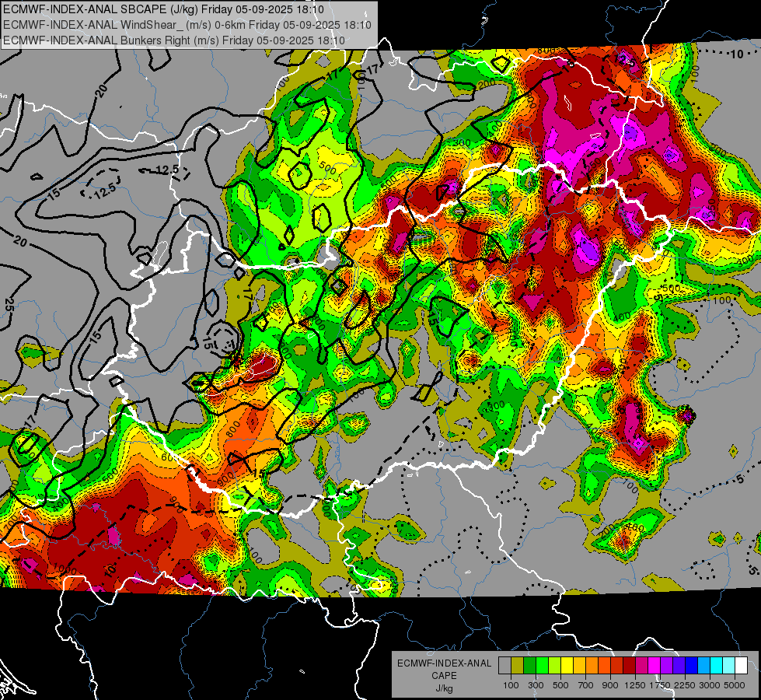Image resolution: width=761 pixels, height=700 pixels.
Task: Select the olive legend swatch after 100
Action: point(518,665)
